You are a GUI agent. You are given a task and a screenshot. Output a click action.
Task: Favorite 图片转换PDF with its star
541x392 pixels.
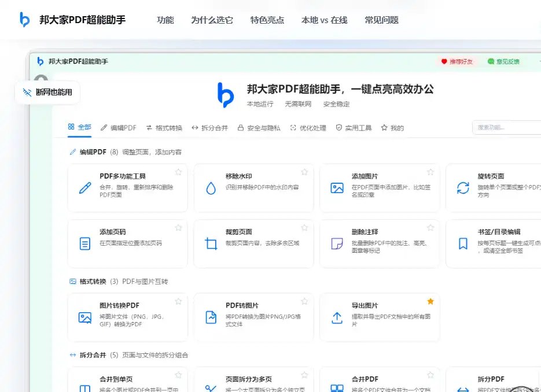178,301
